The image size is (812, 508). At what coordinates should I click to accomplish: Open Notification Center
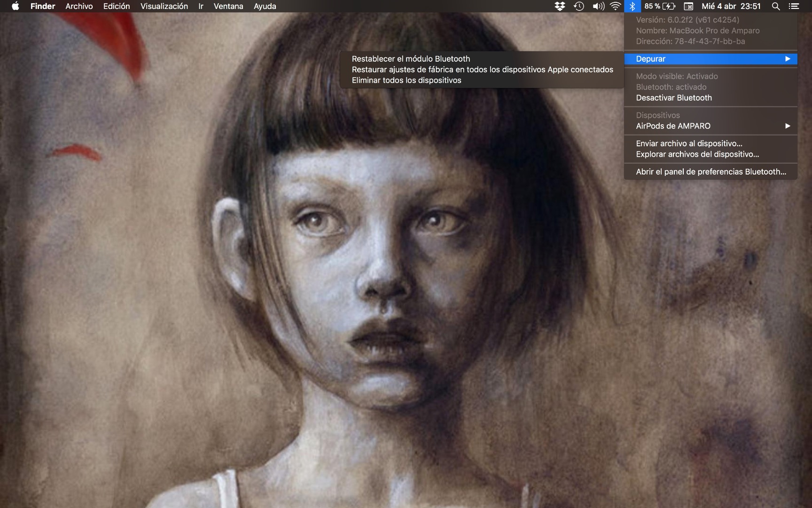point(794,6)
